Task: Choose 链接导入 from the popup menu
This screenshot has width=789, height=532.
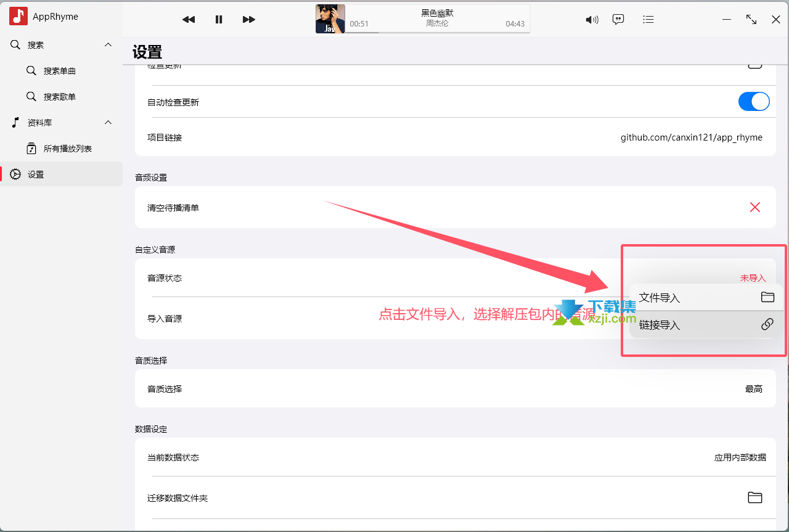Action: (x=706, y=324)
